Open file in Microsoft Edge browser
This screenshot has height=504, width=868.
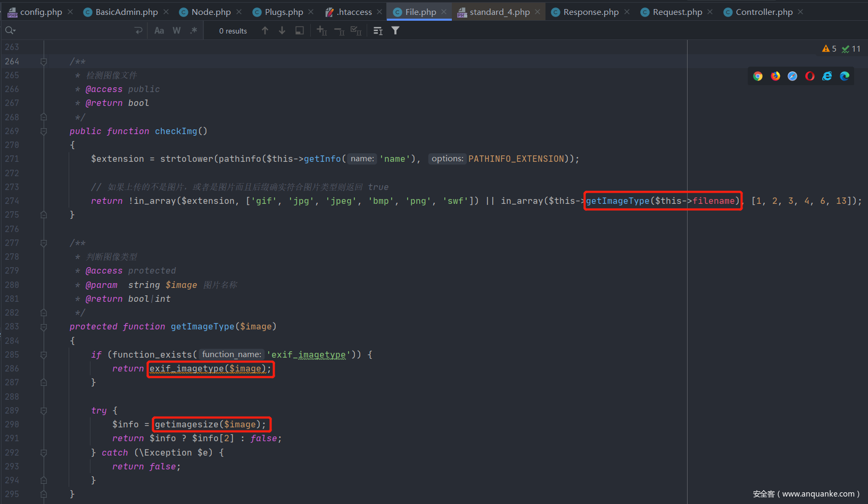(845, 76)
